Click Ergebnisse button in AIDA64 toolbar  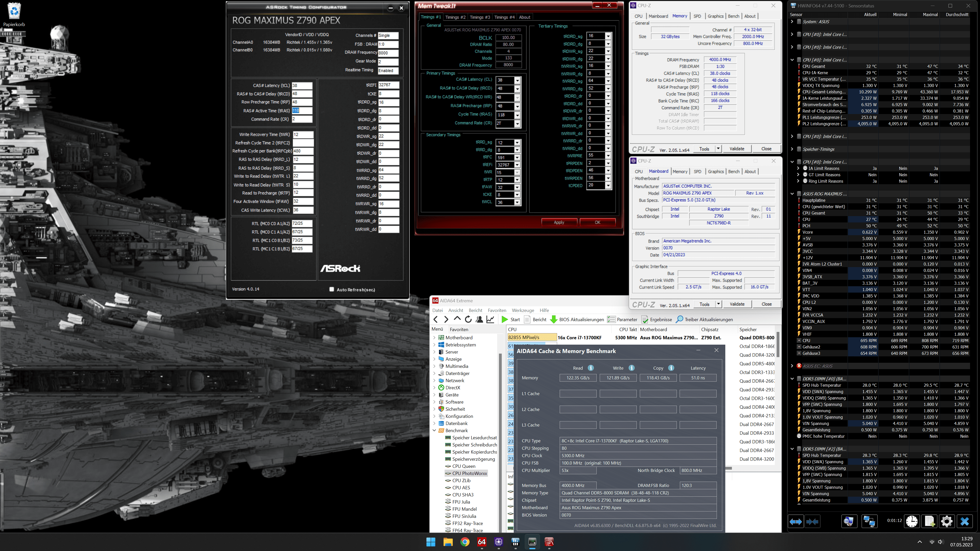[x=657, y=319]
